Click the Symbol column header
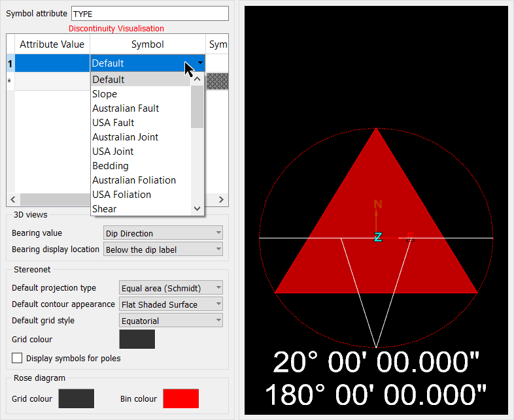This screenshot has height=420, width=514. [x=148, y=44]
